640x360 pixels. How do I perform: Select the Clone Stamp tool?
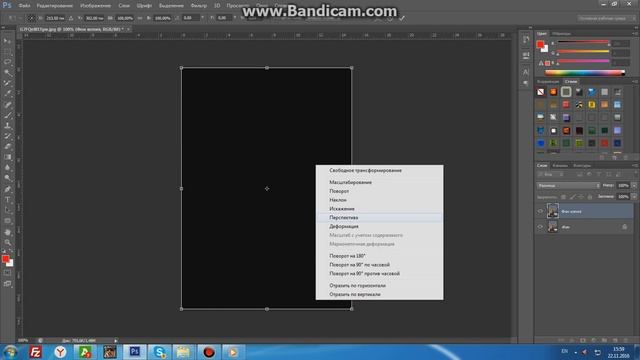pyautogui.click(x=7, y=126)
